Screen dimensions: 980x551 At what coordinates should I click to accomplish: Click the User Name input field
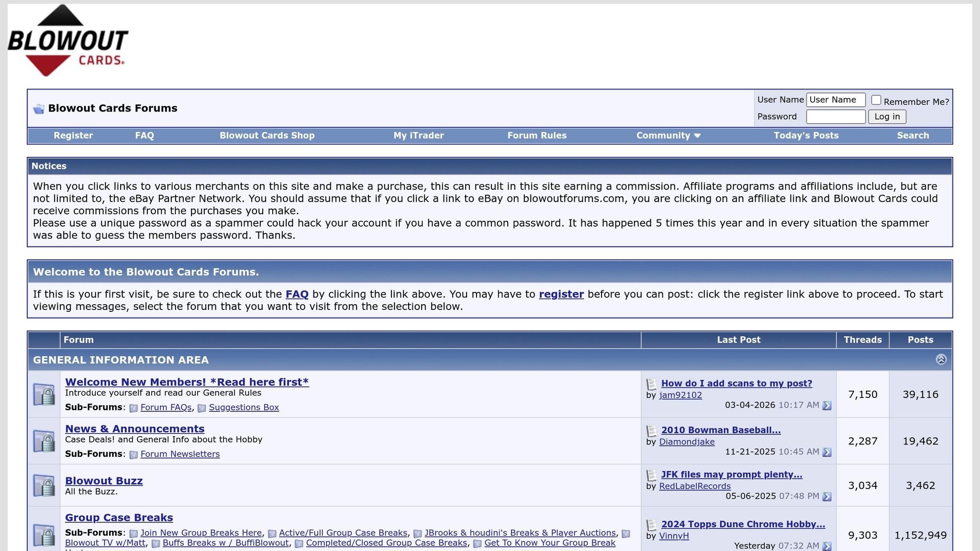835,100
